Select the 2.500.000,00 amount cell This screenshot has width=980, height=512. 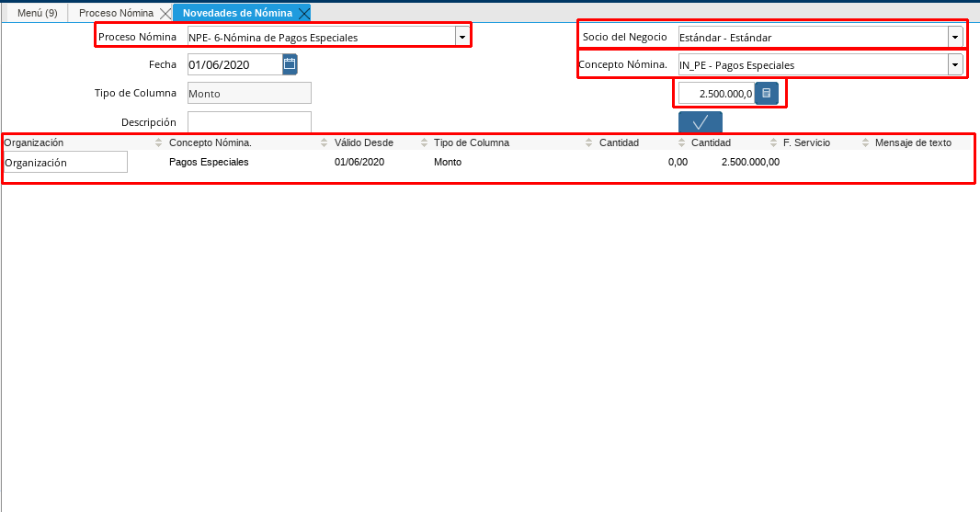(x=750, y=162)
